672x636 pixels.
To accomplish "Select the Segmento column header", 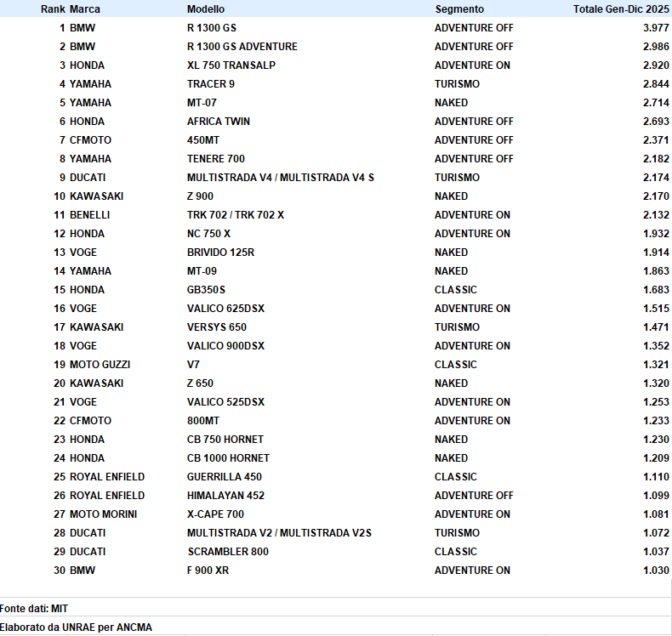I will pos(459,9).
